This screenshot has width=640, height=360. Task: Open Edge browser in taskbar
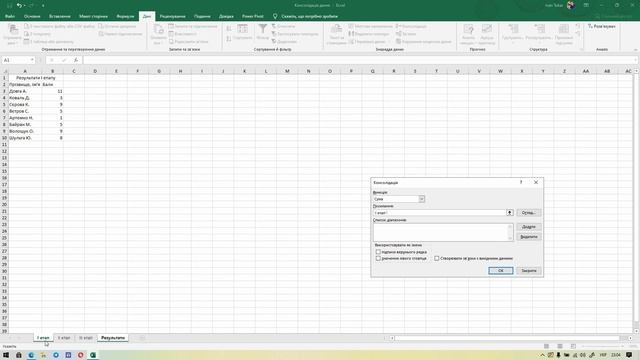[31, 355]
